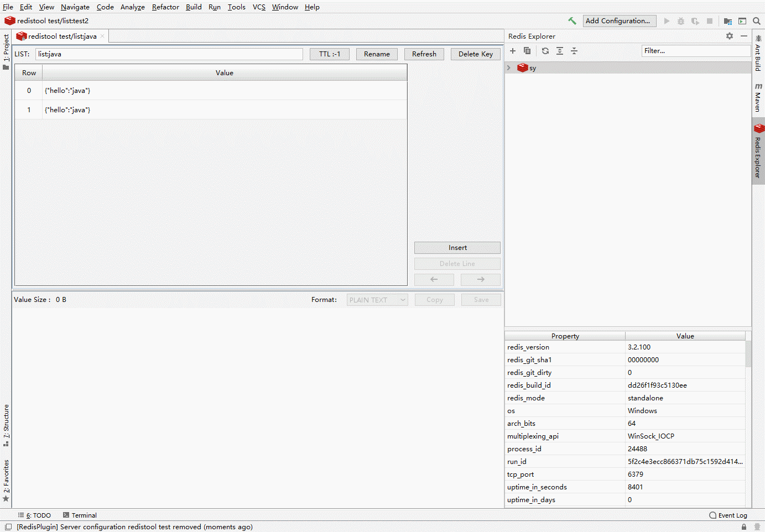765x532 pixels.
Task: Open the View menu
Action: click(x=46, y=7)
